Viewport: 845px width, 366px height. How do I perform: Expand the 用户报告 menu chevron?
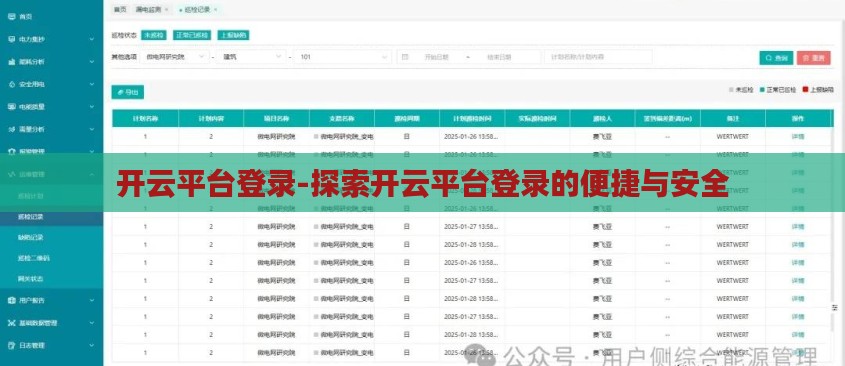pyautogui.click(x=92, y=300)
